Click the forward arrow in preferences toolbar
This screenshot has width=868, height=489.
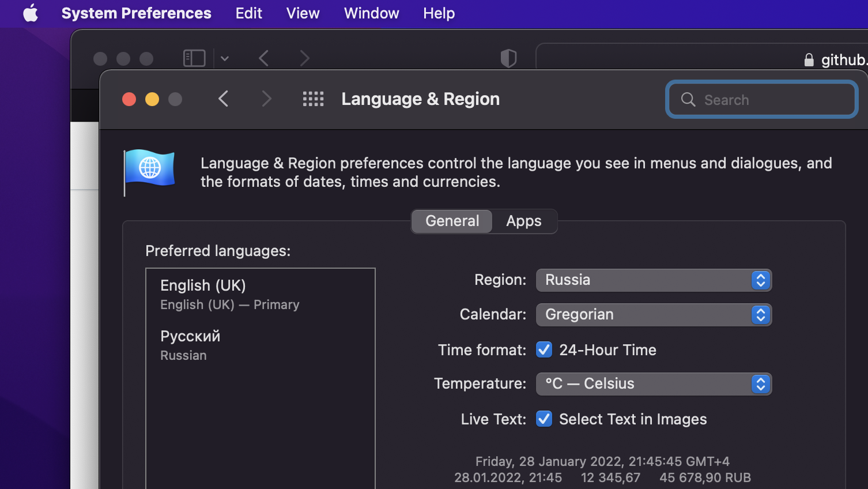[x=266, y=99]
